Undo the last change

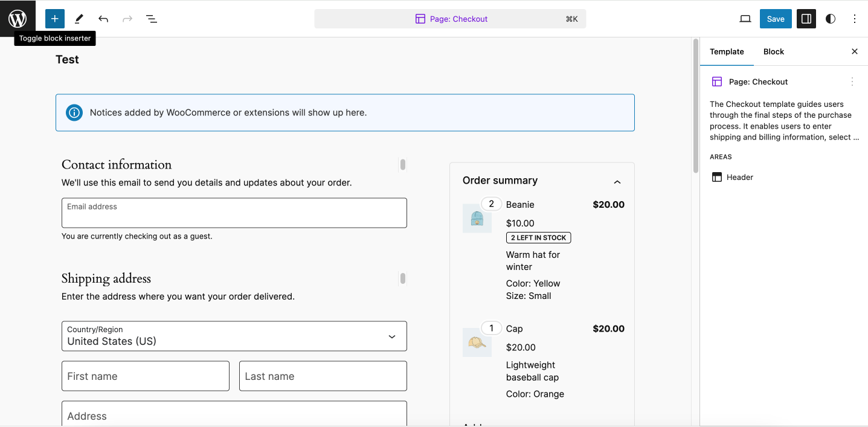pos(103,19)
